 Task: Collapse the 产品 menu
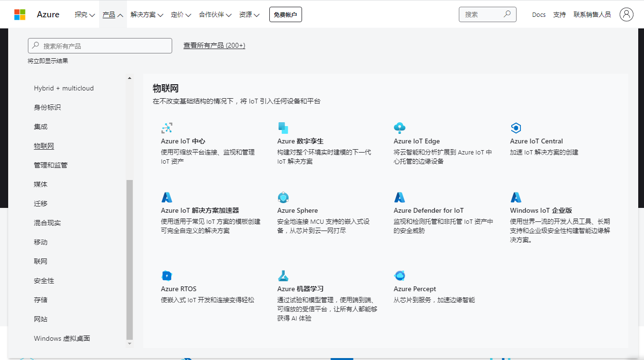[113, 14]
